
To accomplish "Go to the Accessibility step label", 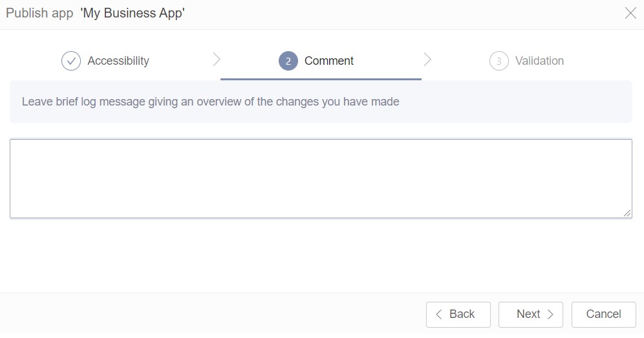I will pyautogui.click(x=118, y=61).
